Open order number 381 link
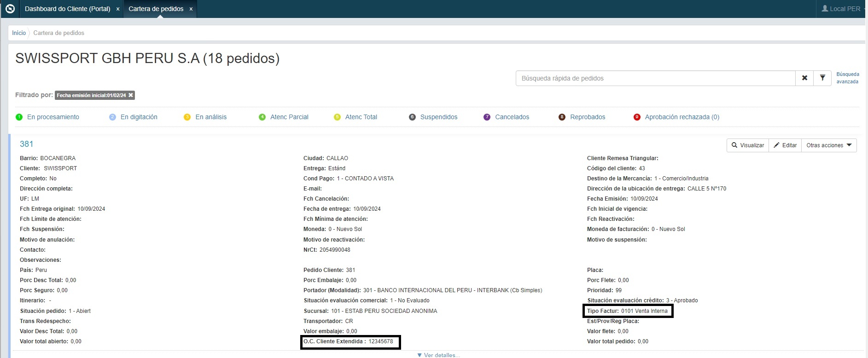868x358 pixels. pos(26,144)
